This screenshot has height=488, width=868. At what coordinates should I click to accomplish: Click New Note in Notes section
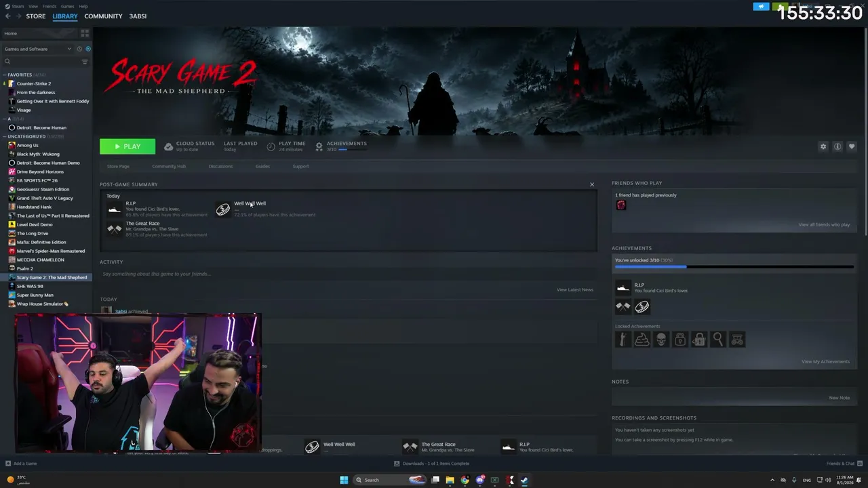tap(840, 398)
